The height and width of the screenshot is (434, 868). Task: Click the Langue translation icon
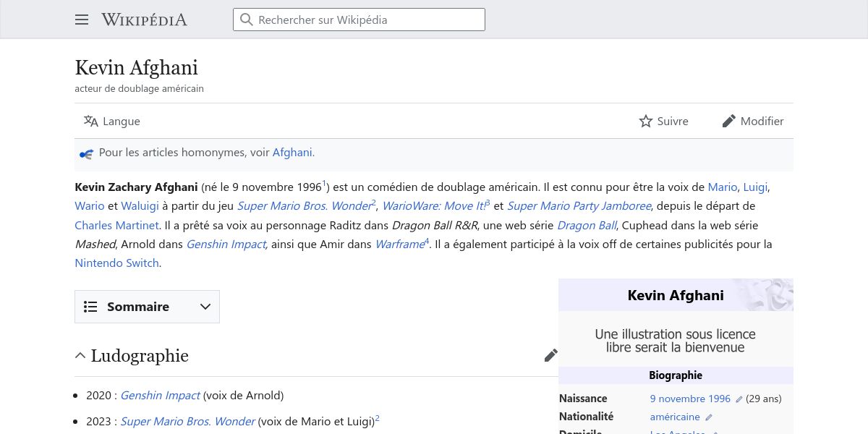(90, 121)
